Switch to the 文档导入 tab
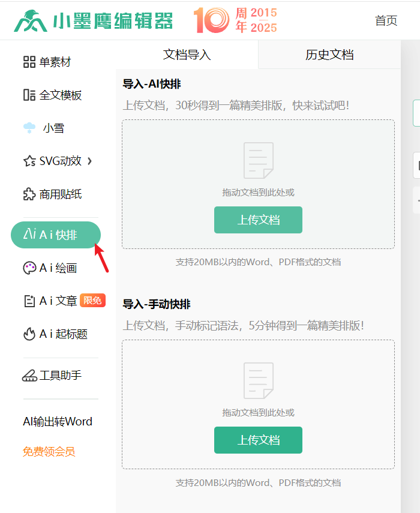The width and height of the screenshot is (420, 513). tap(187, 55)
